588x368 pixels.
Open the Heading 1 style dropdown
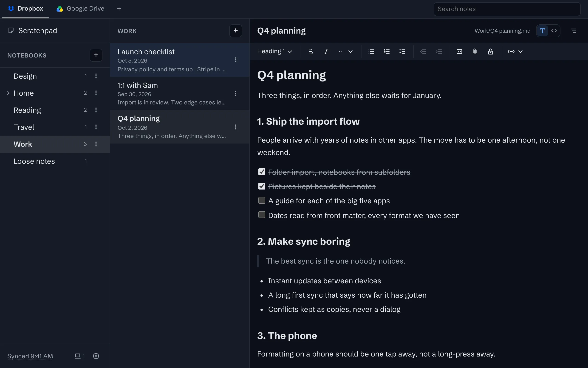pyautogui.click(x=274, y=52)
